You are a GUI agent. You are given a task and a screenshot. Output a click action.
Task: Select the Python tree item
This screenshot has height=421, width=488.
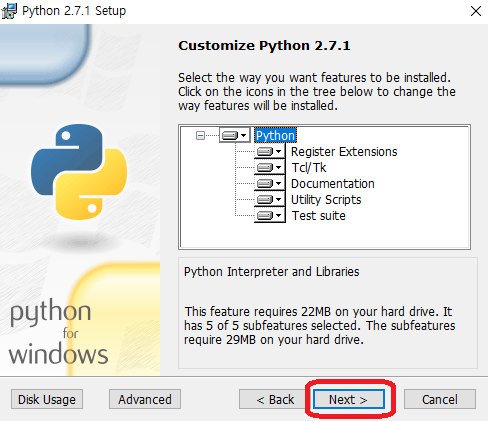coord(275,136)
